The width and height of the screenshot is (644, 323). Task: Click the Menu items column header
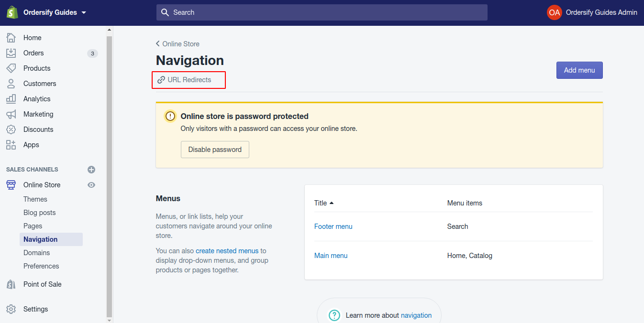point(465,203)
